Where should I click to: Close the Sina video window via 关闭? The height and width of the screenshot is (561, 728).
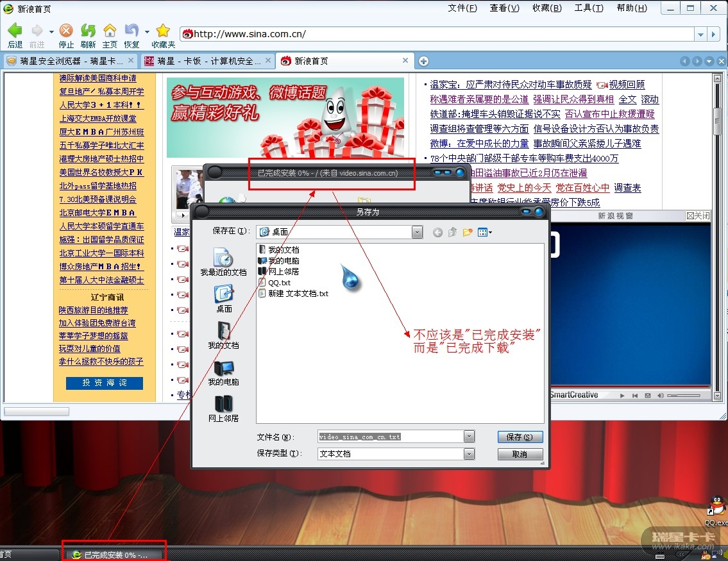[698, 216]
